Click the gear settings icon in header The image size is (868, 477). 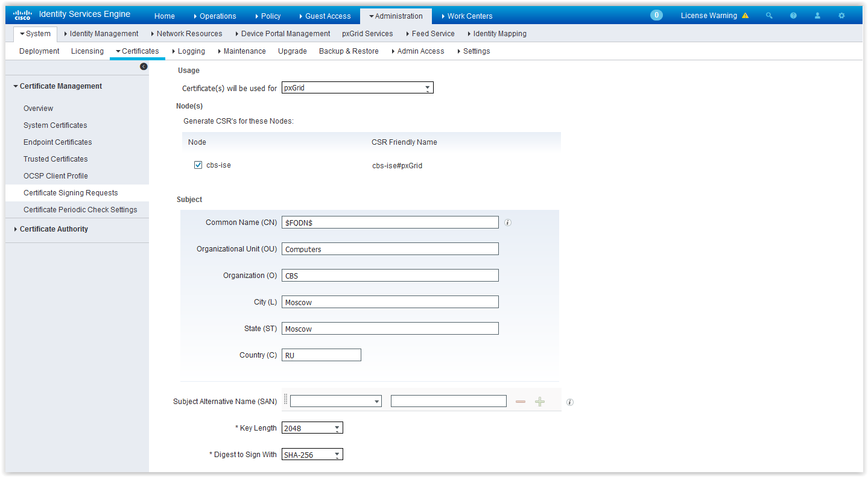coord(841,15)
